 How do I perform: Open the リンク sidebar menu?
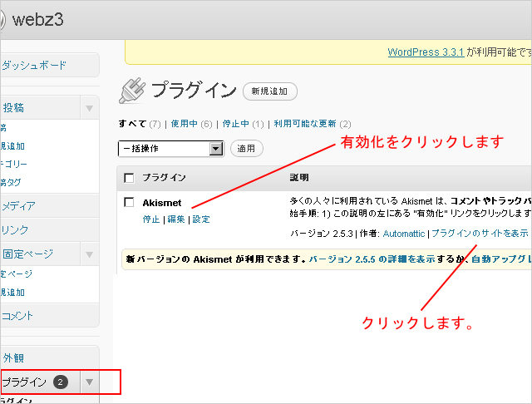click(15, 229)
